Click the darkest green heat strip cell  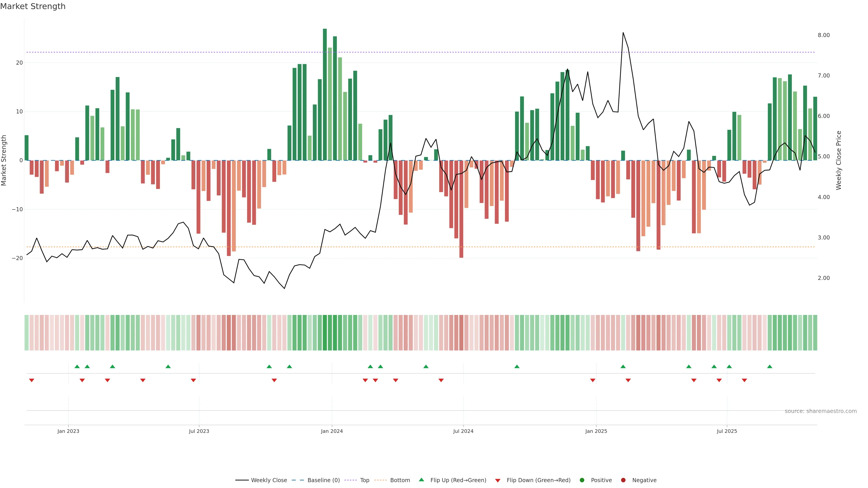tap(325, 332)
